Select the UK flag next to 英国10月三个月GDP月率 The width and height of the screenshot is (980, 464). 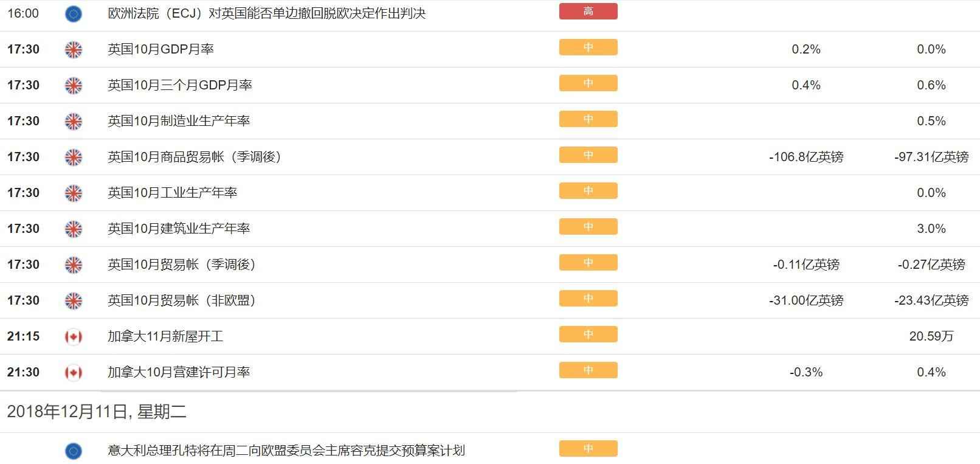73,85
